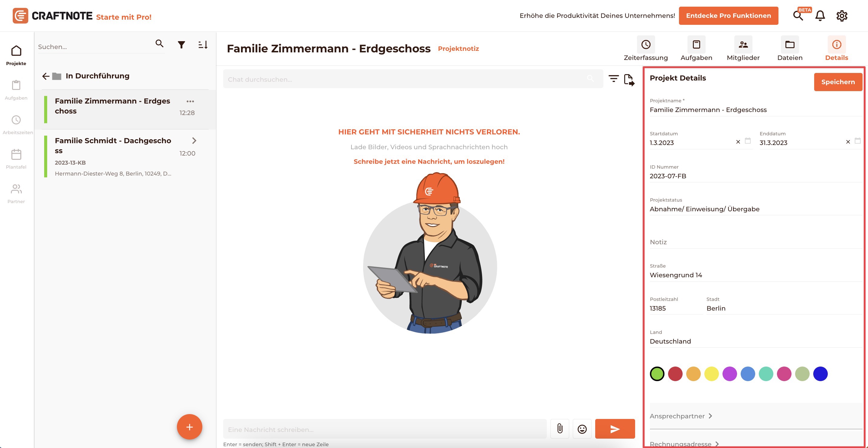Image resolution: width=868 pixels, height=448 pixels.
Task: Open the project list filter funnel
Action: click(x=181, y=44)
